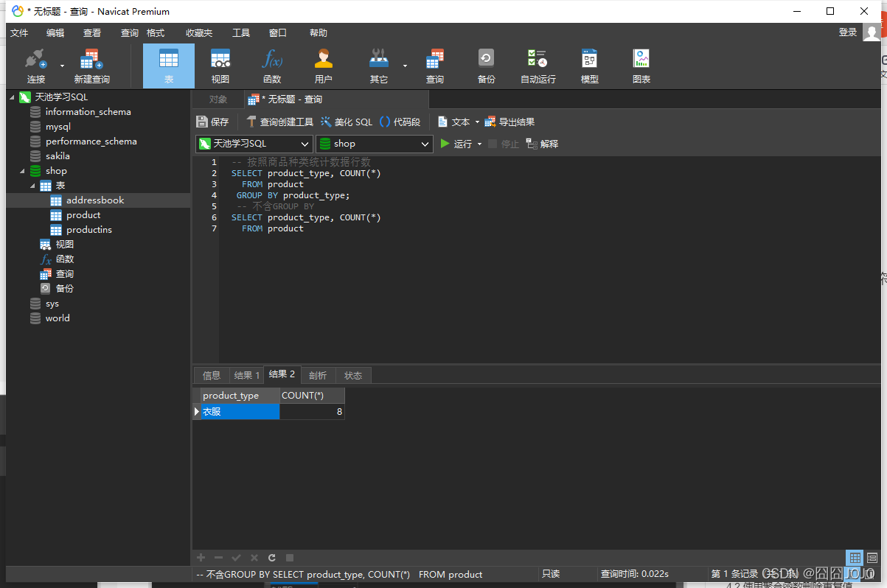Open the 收藏夹 menu
The width and height of the screenshot is (887, 588).
pos(199,33)
